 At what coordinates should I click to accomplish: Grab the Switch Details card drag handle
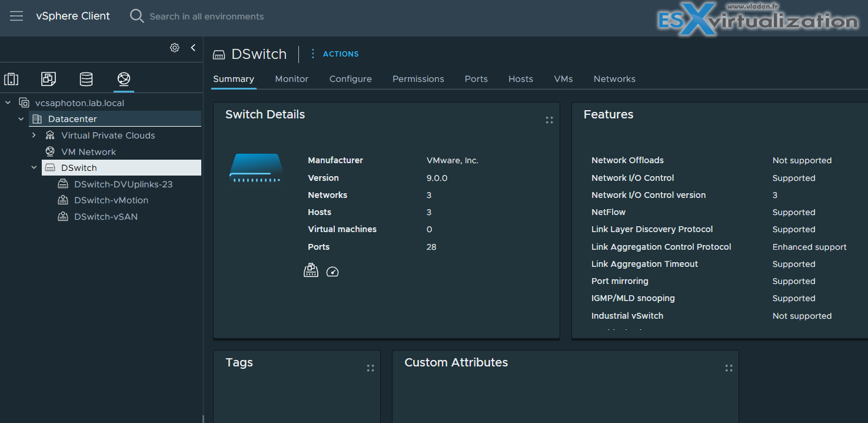(x=549, y=120)
